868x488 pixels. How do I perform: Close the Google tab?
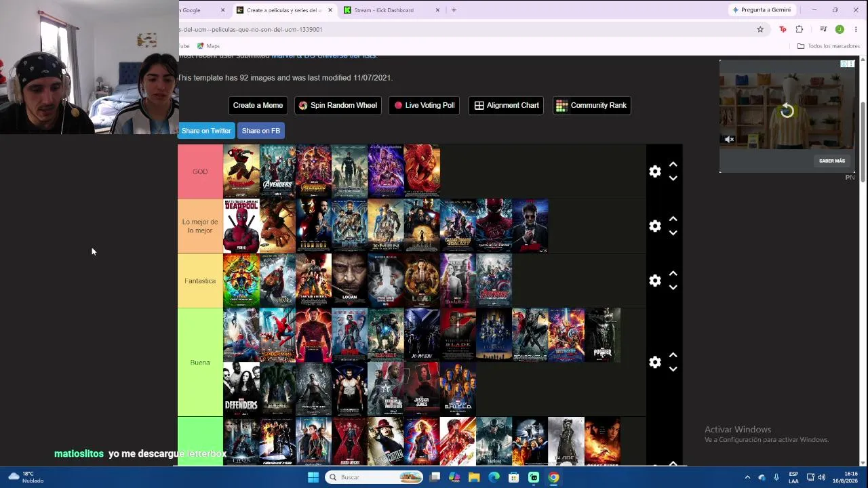click(222, 10)
